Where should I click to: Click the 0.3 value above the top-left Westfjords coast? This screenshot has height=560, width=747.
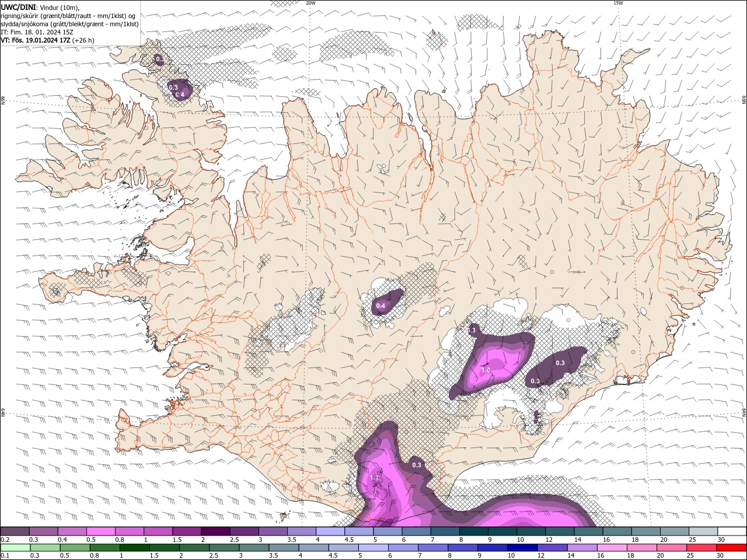[159, 59]
